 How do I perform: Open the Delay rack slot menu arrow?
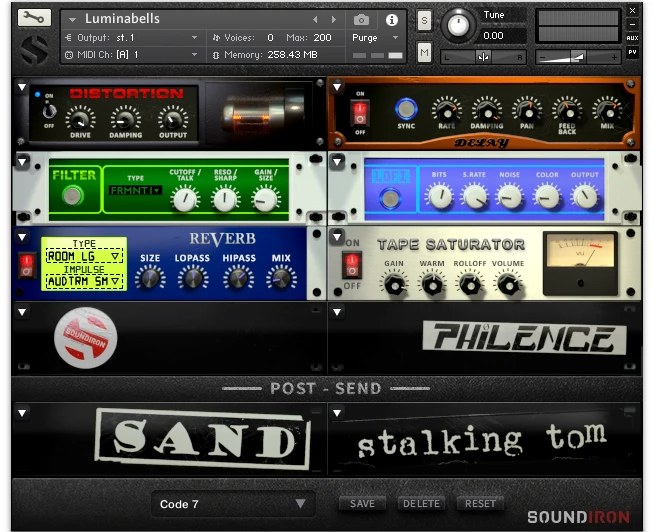337,87
